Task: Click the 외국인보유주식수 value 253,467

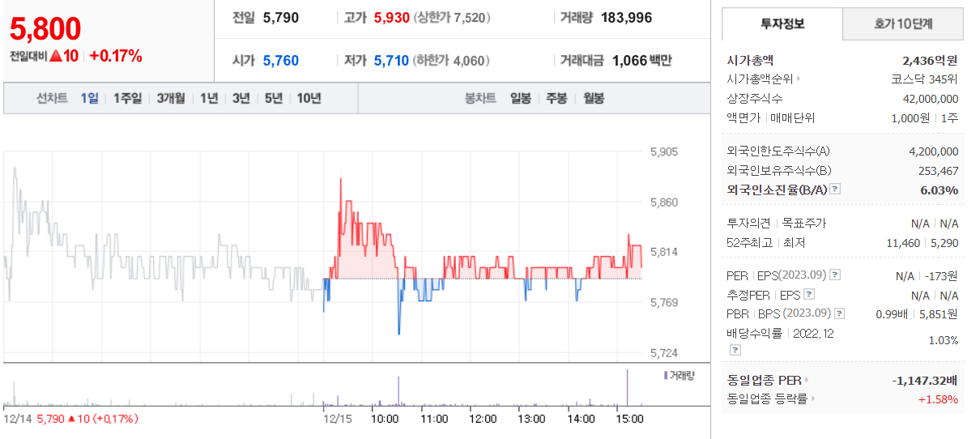Action: [x=939, y=171]
